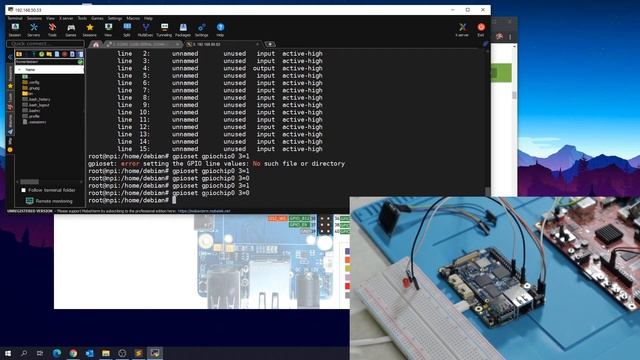Open the Games toolbar button

pos(71,30)
